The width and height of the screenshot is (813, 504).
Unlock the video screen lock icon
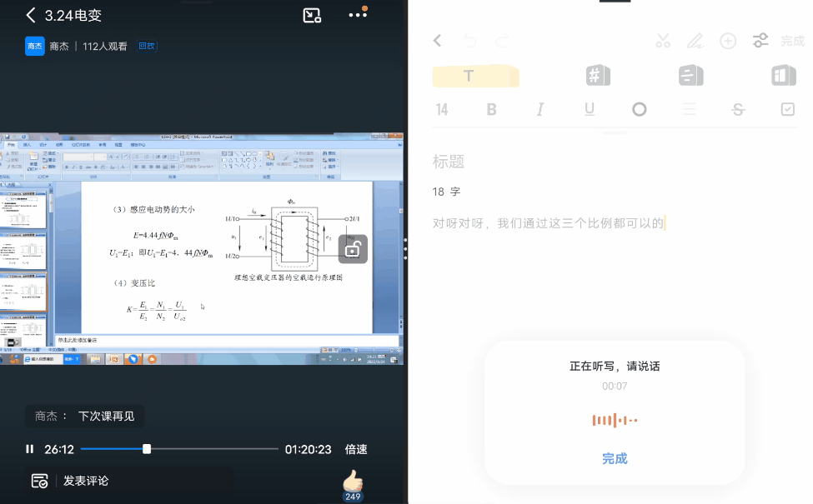[x=353, y=249]
